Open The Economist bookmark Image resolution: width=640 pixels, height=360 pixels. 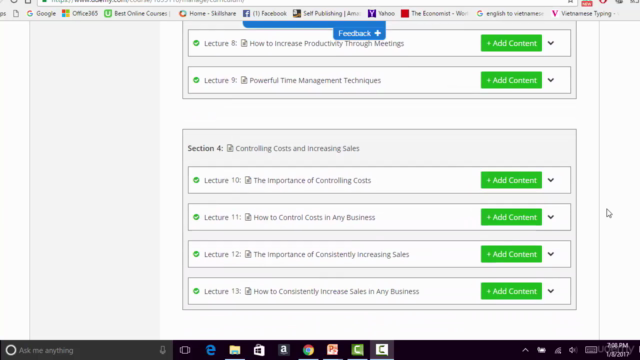435,13
